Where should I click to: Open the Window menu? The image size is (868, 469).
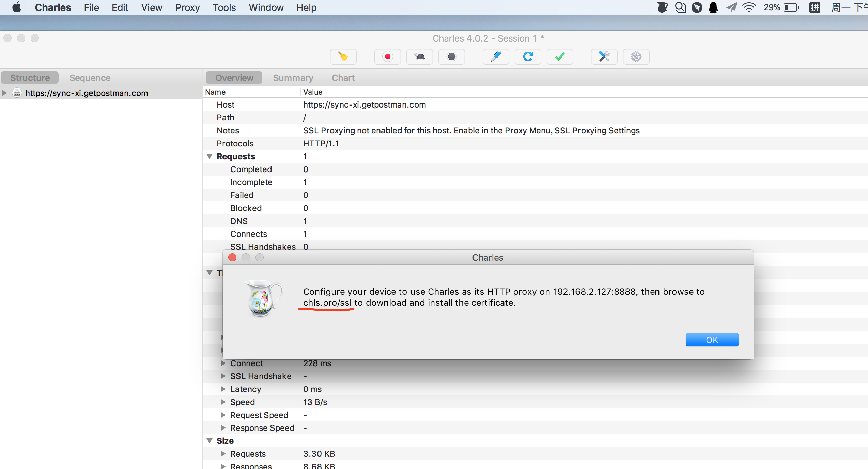266,7
